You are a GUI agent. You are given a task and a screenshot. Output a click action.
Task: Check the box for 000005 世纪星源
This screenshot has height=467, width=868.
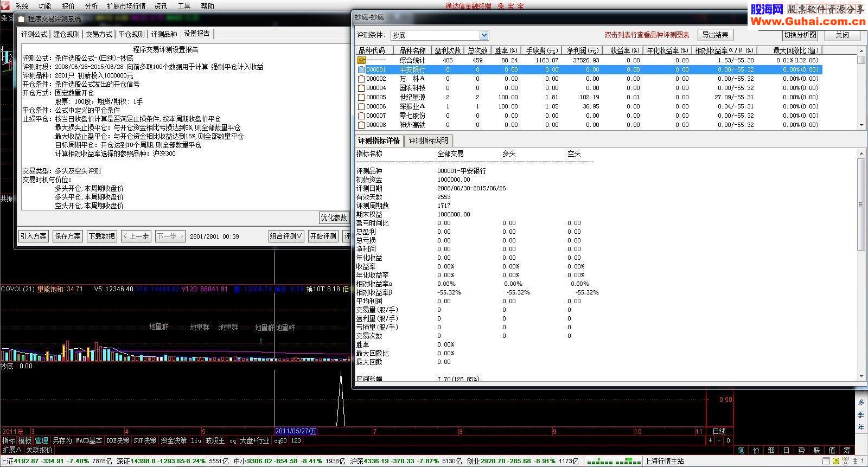pos(361,97)
